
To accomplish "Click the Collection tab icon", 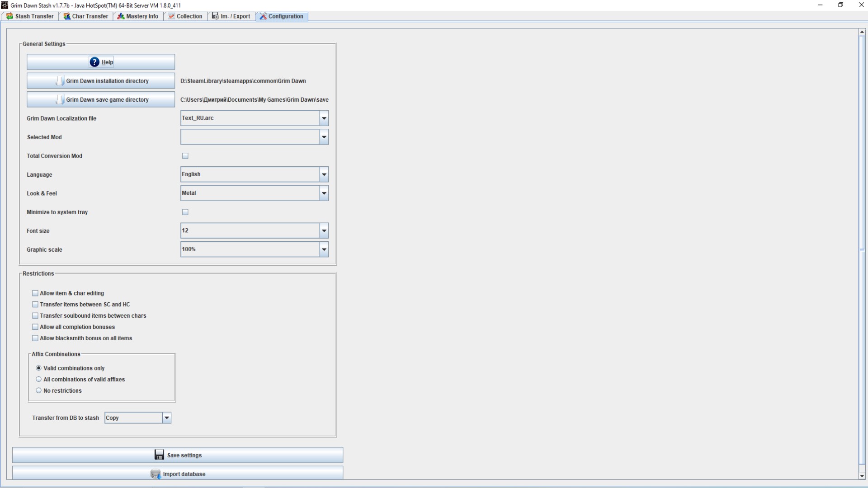I will (171, 16).
